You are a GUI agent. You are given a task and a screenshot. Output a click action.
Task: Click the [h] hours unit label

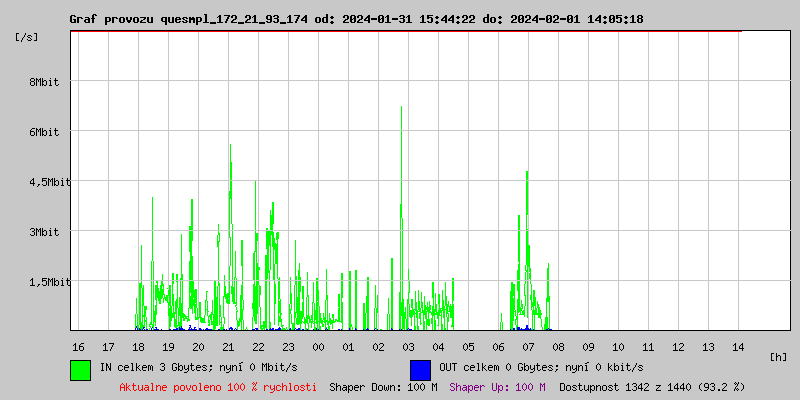(x=778, y=356)
